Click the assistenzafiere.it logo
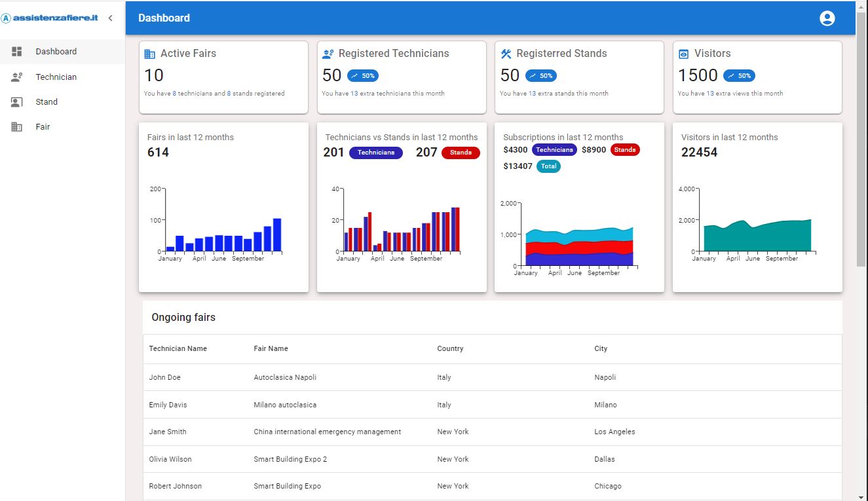This screenshot has width=868, height=501. pos(50,18)
